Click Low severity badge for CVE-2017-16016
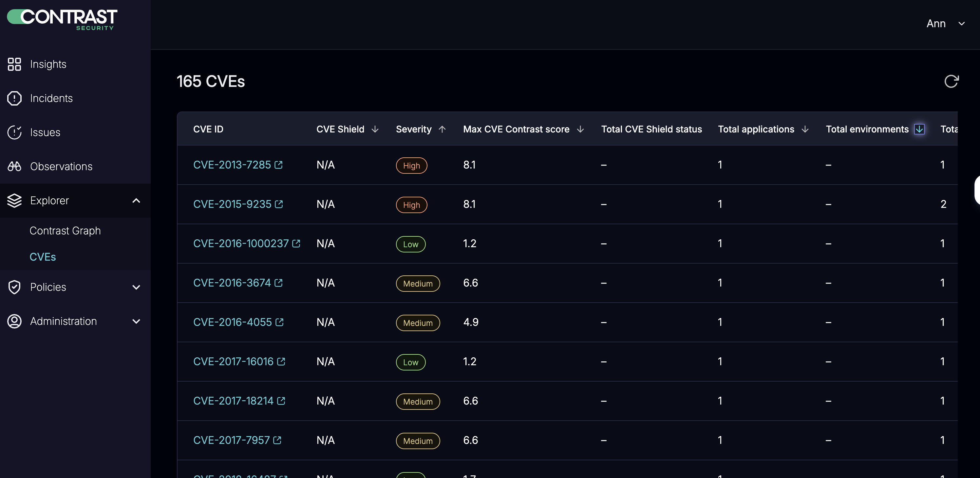980x478 pixels. (411, 362)
